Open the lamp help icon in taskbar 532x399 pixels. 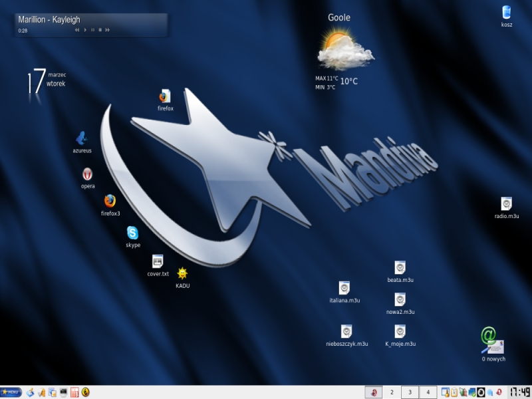41,392
